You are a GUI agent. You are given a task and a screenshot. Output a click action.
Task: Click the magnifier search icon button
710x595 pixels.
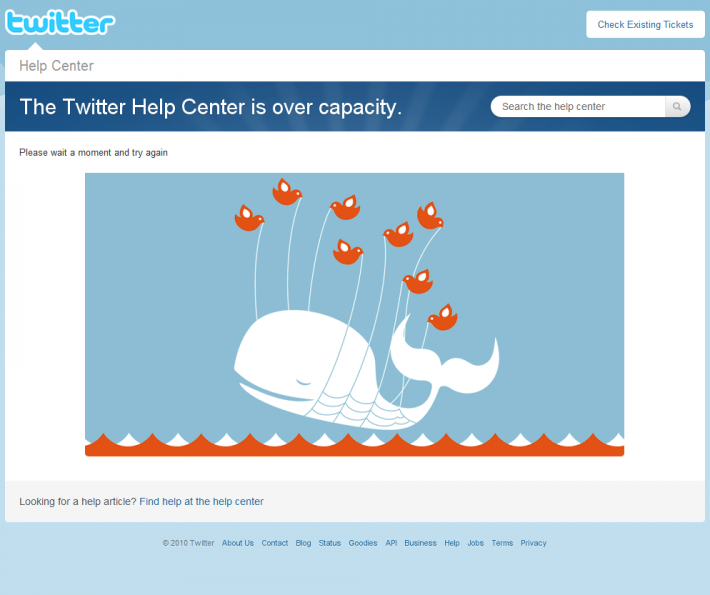(677, 106)
